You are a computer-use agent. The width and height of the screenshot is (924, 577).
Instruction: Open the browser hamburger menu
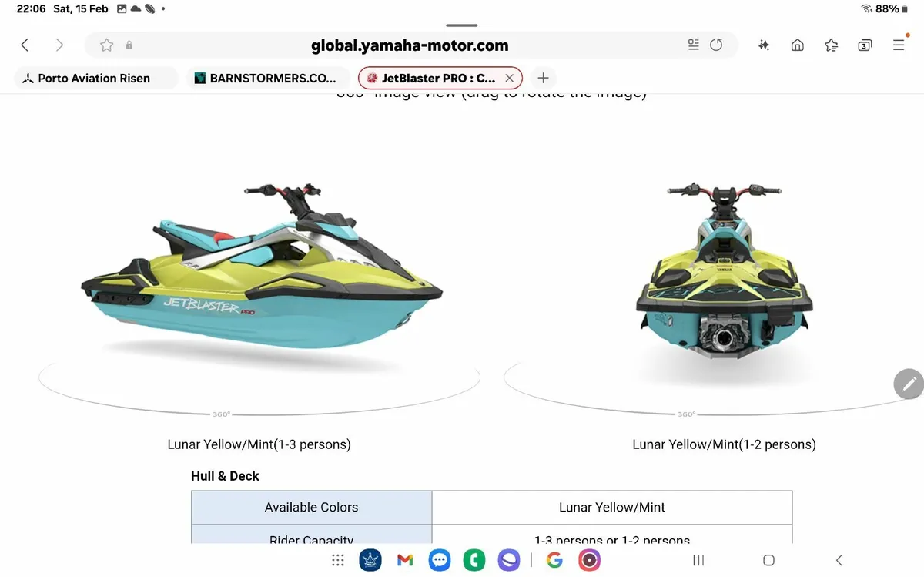899,45
